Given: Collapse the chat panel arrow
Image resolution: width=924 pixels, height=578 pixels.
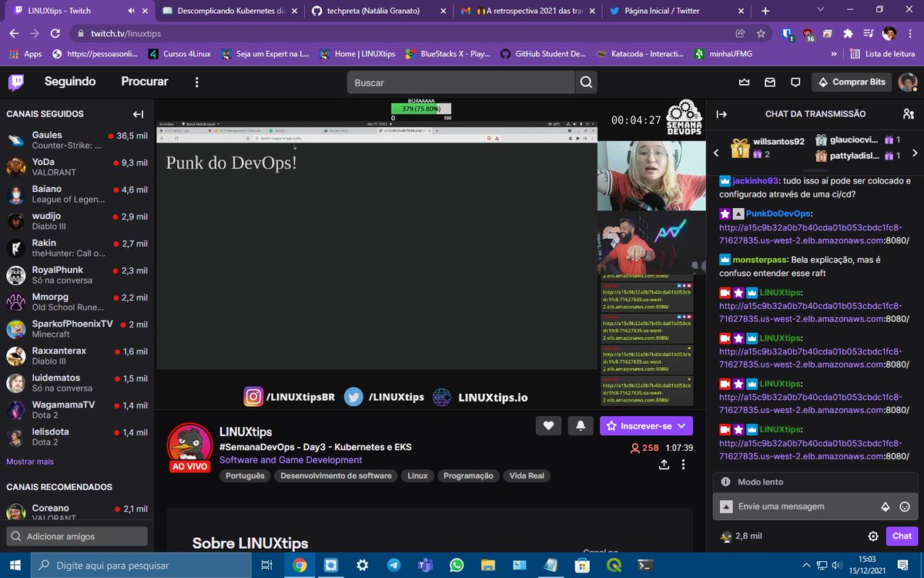Looking at the screenshot, I should click(721, 114).
